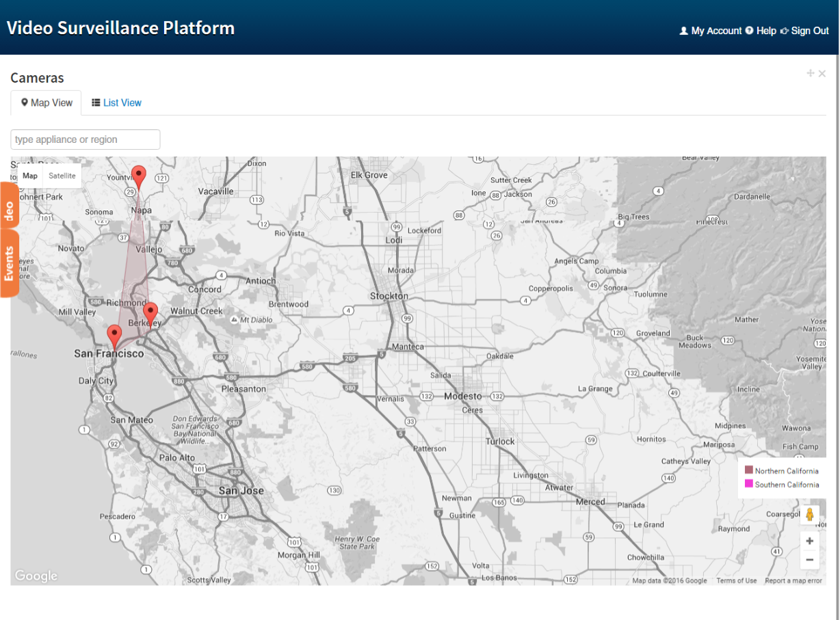The height and width of the screenshot is (620, 840).
Task: Open the Help link
Action: coord(761,31)
